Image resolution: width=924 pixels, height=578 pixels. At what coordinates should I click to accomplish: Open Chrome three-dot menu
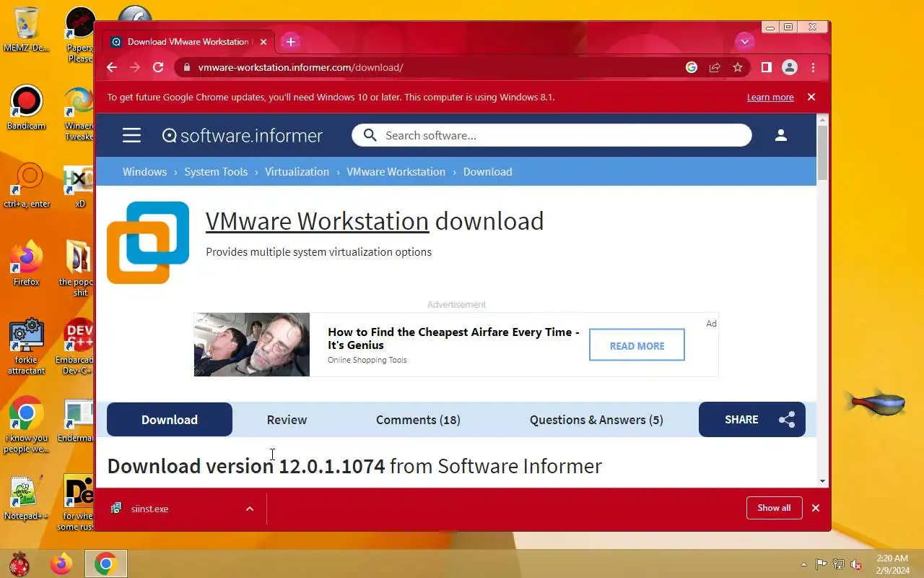[x=814, y=67]
